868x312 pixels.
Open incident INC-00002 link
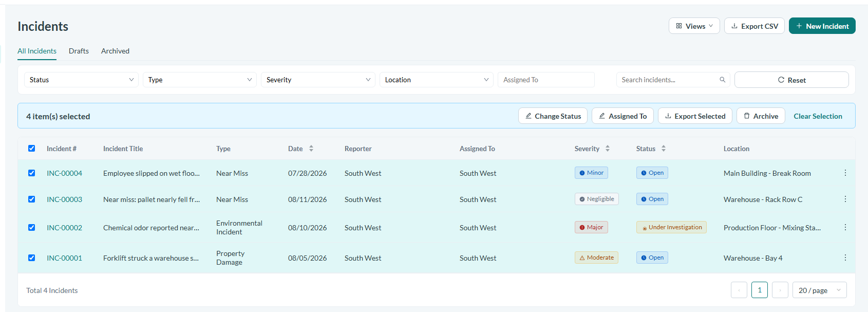click(x=64, y=228)
